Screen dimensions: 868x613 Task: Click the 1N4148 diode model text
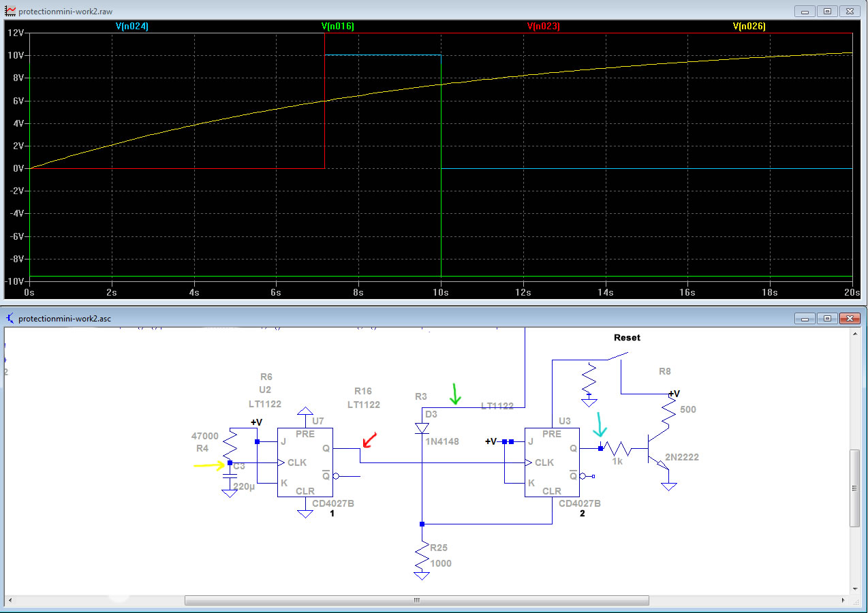[x=444, y=441]
